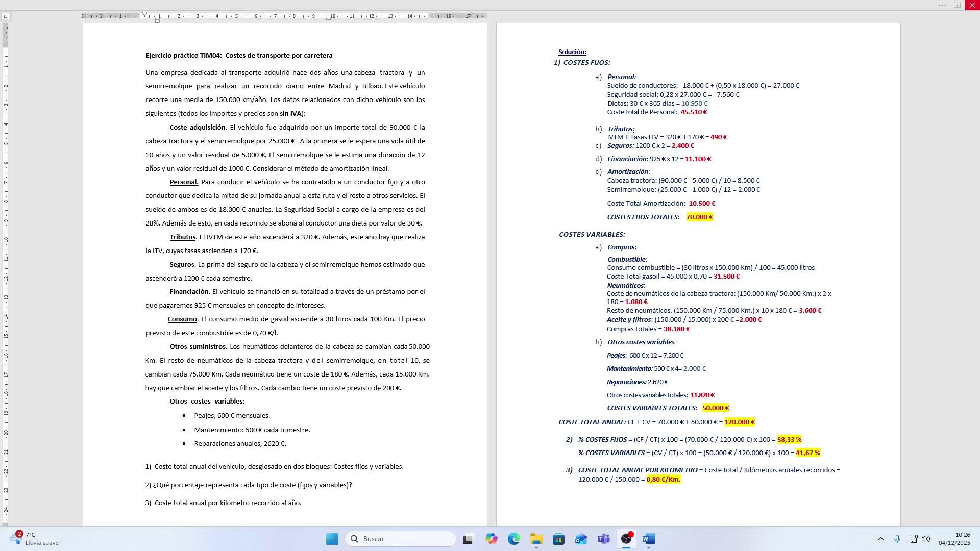Click the tab stop selector on the ruler corner

tap(5, 17)
